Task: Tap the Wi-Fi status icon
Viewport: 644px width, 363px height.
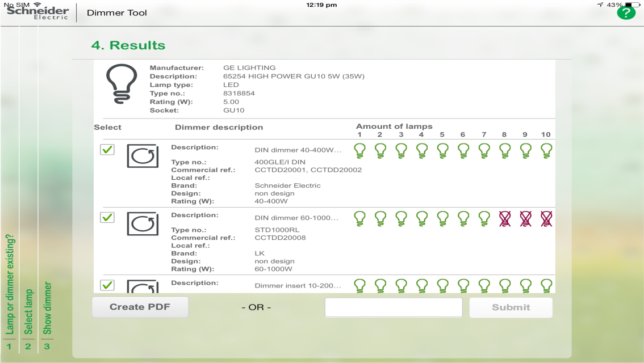Action: coord(37,4)
